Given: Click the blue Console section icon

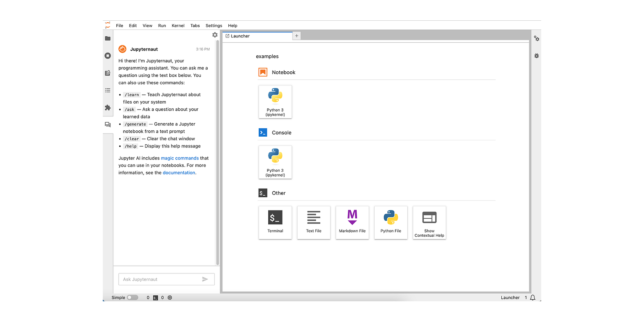Looking at the screenshot, I should 263,133.
